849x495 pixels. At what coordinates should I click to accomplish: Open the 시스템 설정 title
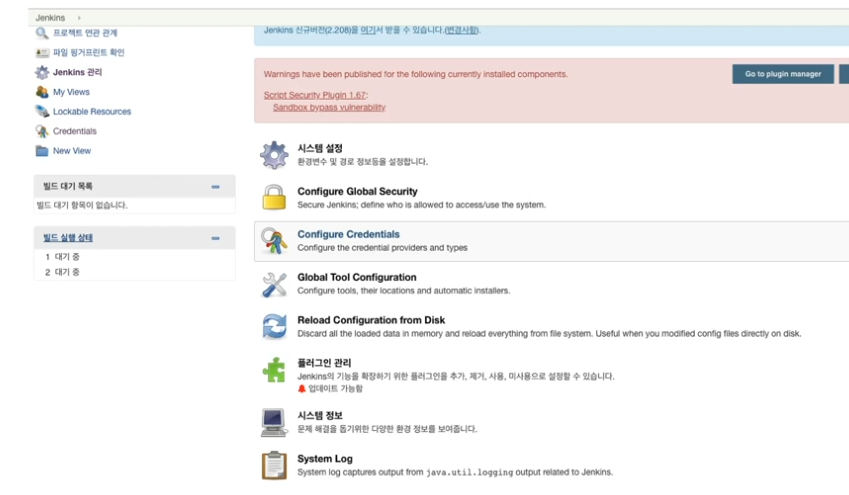[x=320, y=148]
